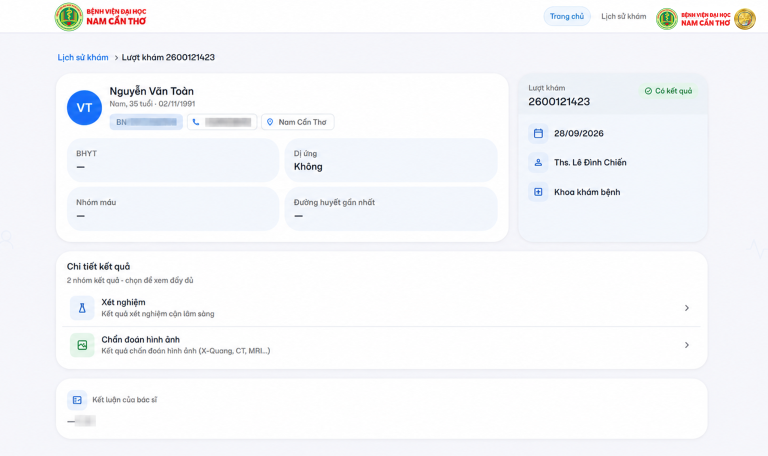
Task: Click the department icon beside Khoa khám bệnh
Action: (x=538, y=192)
